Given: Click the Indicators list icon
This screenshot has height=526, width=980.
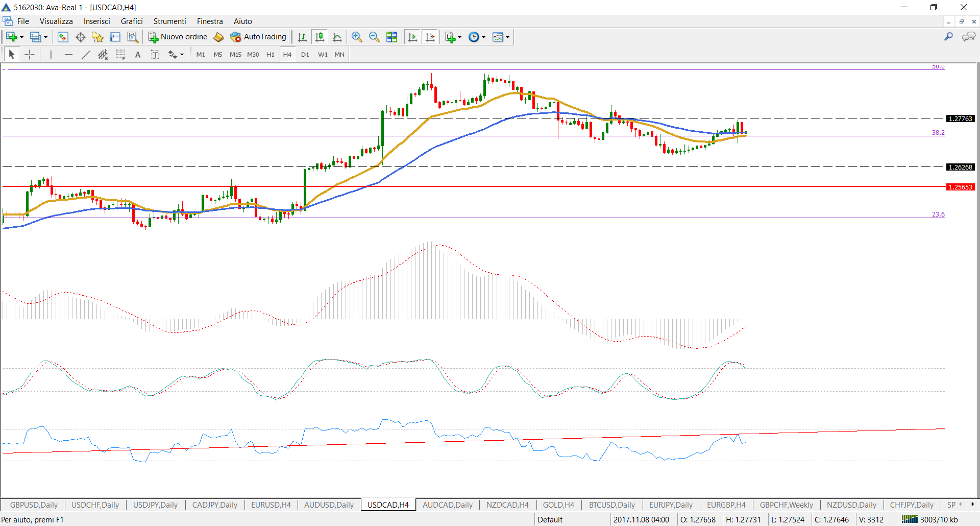Looking at the screenshot, I should (450, 37).
